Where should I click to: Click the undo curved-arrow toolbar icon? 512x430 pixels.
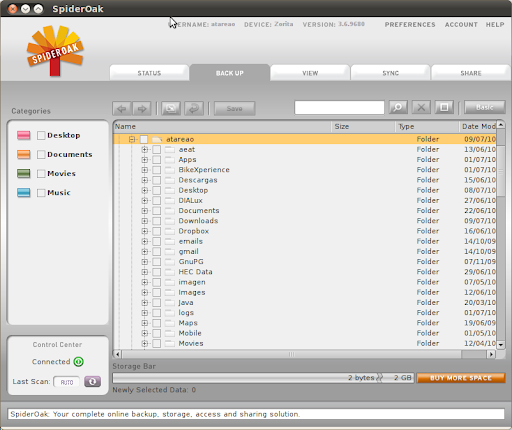(x=194, y=109)
